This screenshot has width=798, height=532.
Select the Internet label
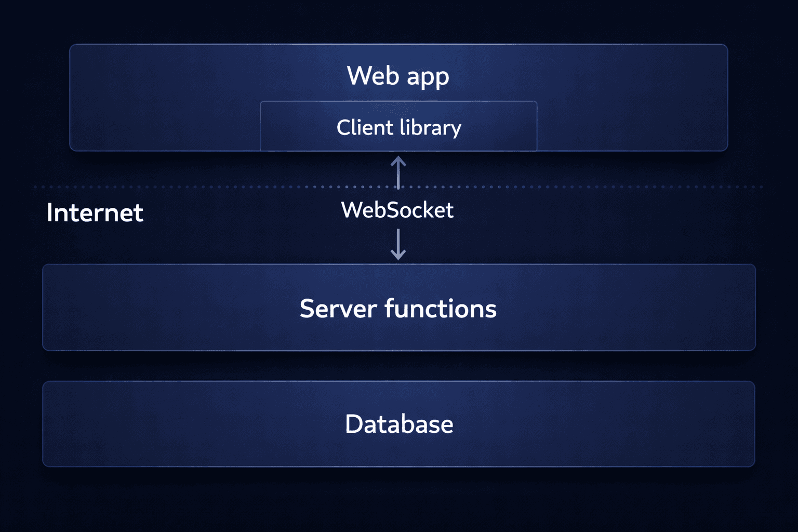95,212
